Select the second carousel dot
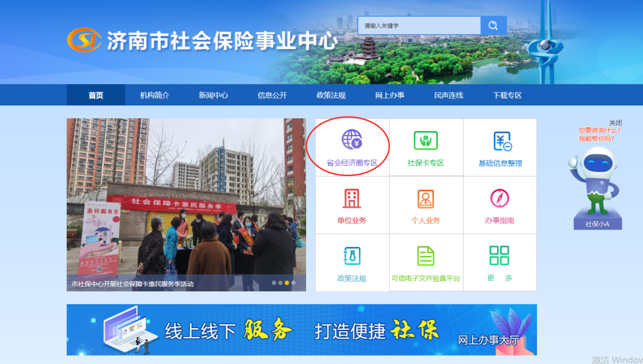643x364 pixels. [x=280, y=283]
